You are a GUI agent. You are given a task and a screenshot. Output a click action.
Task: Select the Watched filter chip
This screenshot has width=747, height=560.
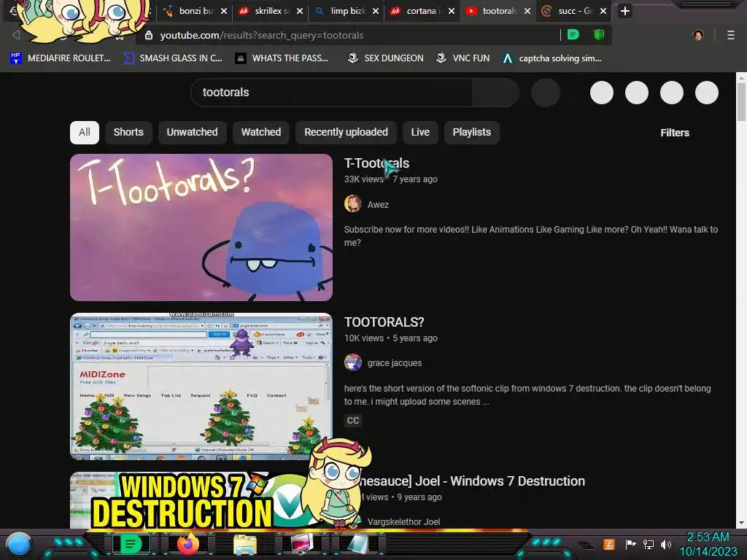(261, 133)
